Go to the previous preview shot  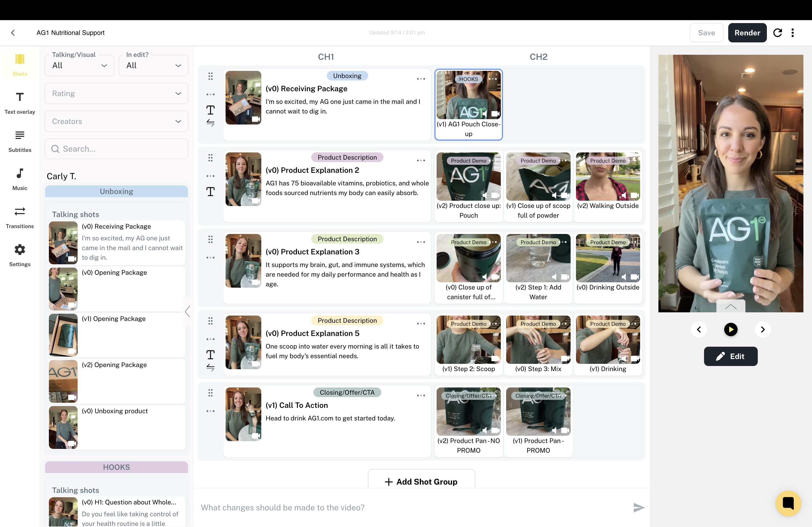699,330
